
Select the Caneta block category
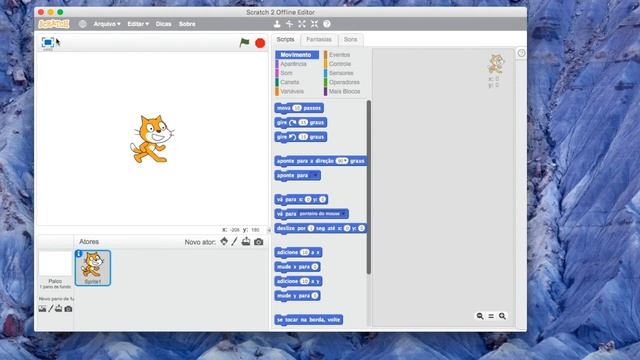289,82
